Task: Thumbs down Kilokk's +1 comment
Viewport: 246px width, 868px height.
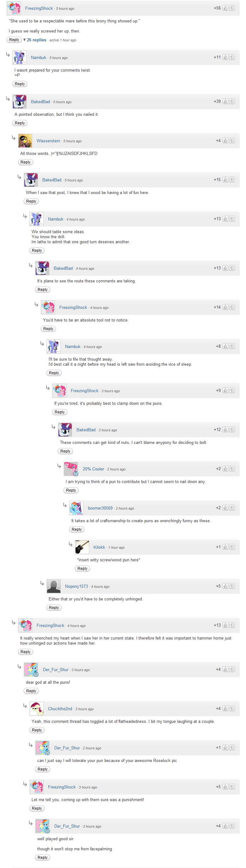Action: (x=232, y=546)
